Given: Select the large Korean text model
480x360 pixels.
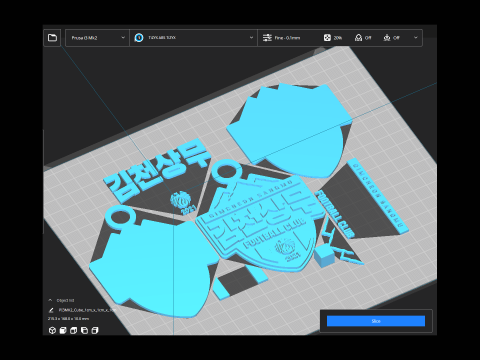Looking at the screenshot, I should pos(157,171).
